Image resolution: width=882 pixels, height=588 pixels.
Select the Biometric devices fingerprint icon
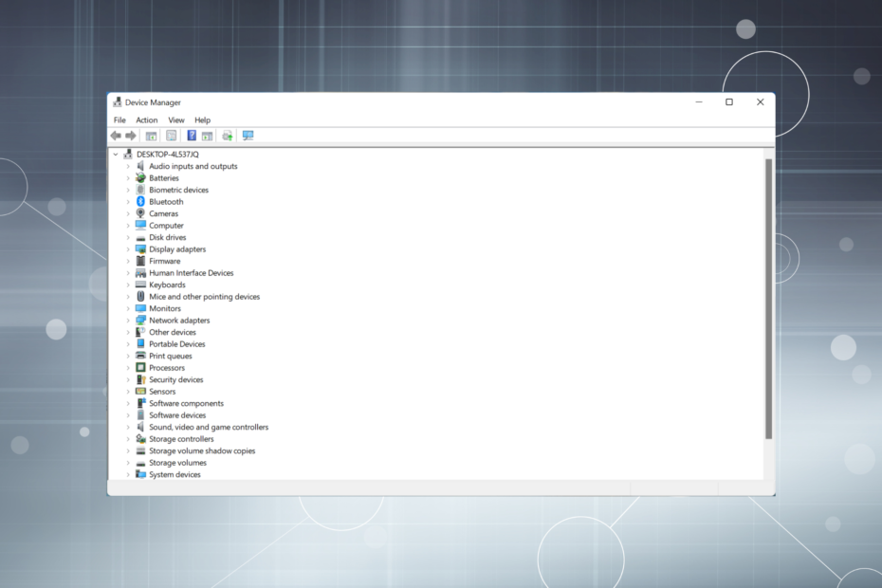(140, 190)
